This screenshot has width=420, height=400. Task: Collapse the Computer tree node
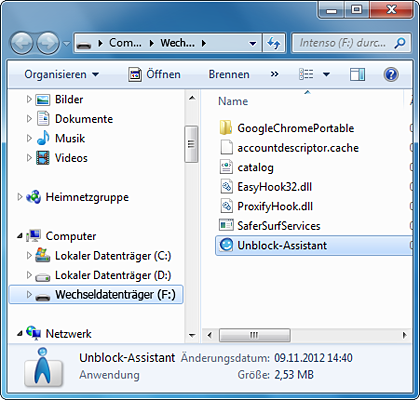tap(20, 236)
